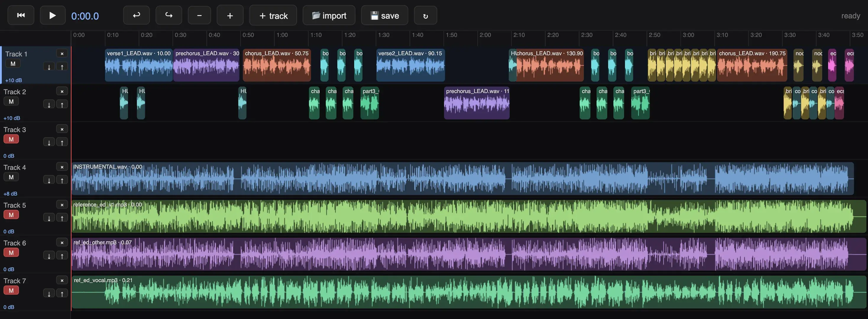
Task: Select the verse1_LEAD.wav clip
Action: pos(139,65)
